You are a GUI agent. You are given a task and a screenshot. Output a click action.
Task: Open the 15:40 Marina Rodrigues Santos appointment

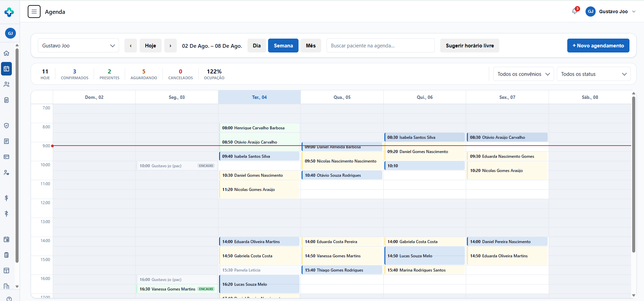(425, 270)
